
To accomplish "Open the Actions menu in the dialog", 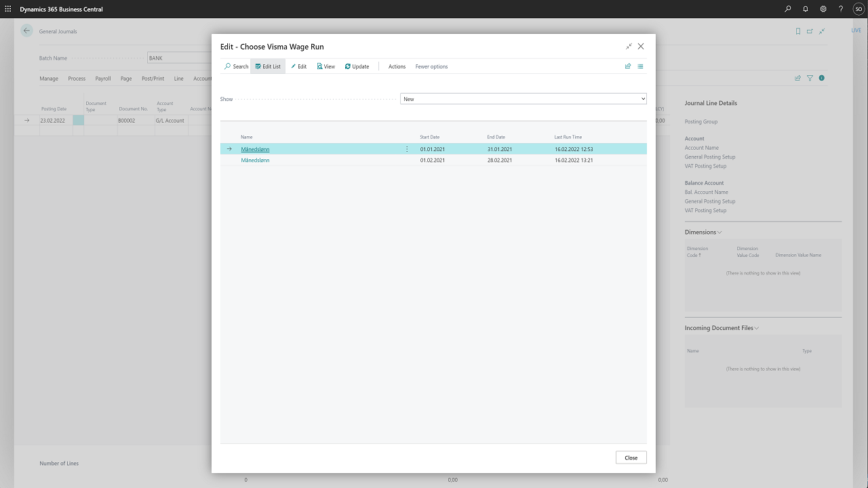I will [x=397, y=66].
